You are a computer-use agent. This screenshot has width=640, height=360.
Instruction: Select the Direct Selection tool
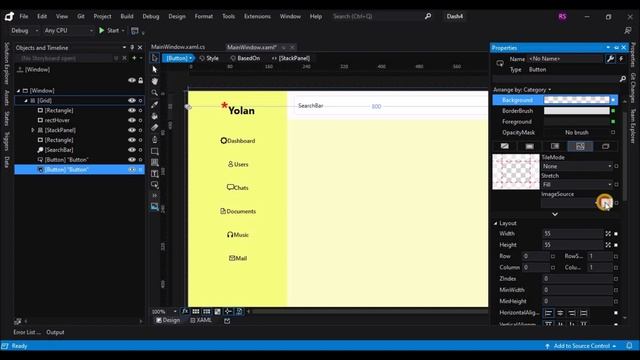pos(155,69)
